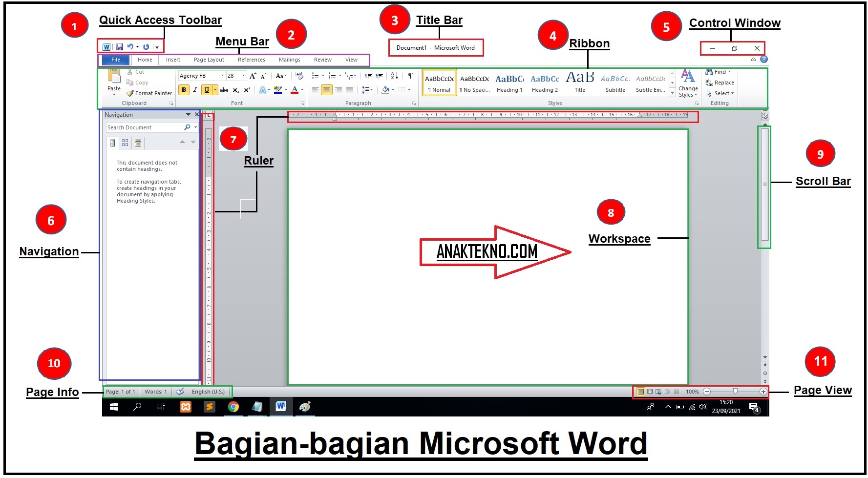Image resolution: width=868 pixels, height=478 pixels.
Task: Click the blue Help question mark icon
Action: pos(764,59)
